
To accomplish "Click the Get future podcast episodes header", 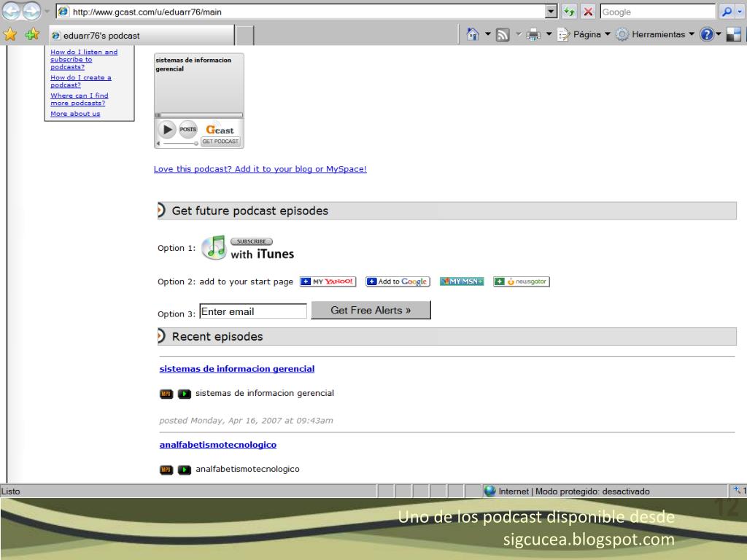I will [x=447, y=211].
